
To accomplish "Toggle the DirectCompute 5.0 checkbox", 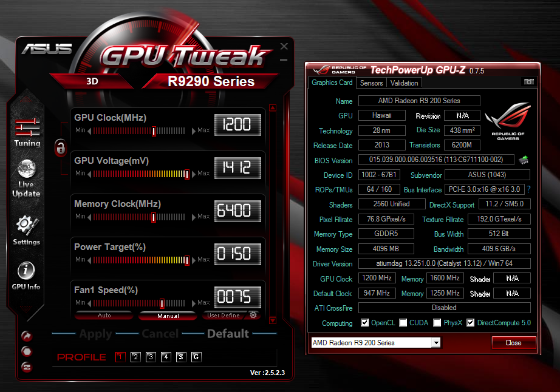I will click(x=470, y=323).
